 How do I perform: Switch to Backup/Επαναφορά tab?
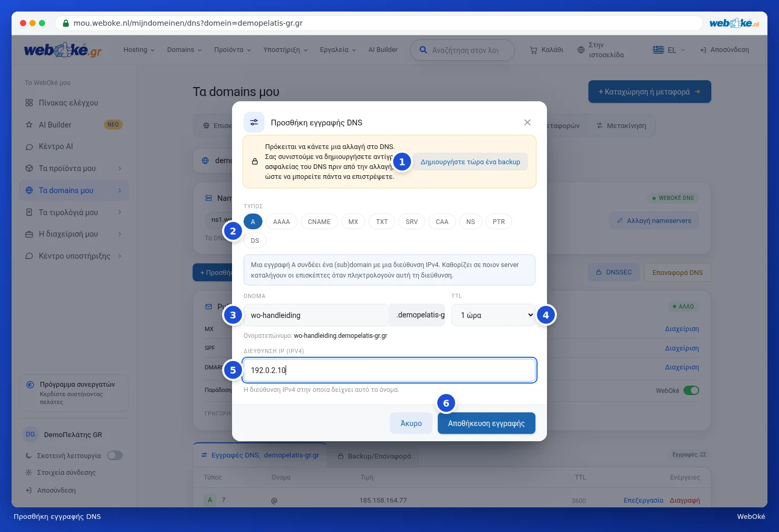point(374,456)
